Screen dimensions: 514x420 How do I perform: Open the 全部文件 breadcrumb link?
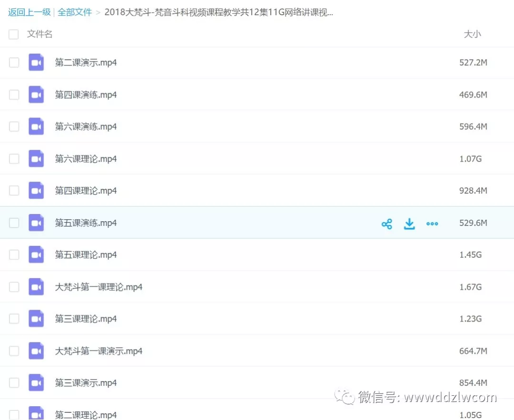[x=75, y=12]
